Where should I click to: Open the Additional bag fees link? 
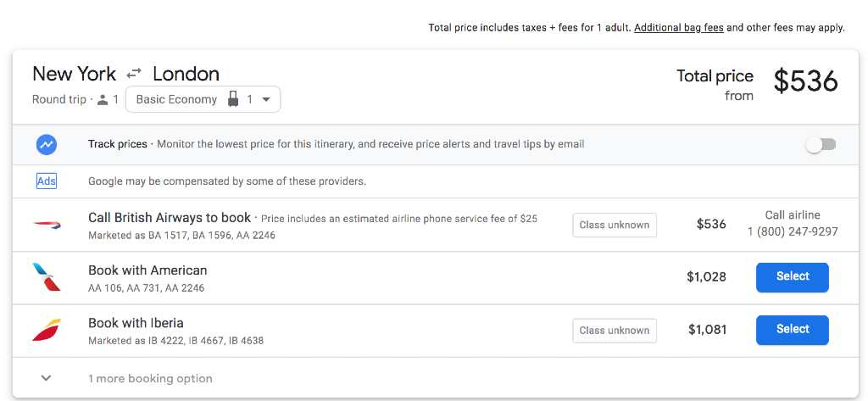(679, 28)
